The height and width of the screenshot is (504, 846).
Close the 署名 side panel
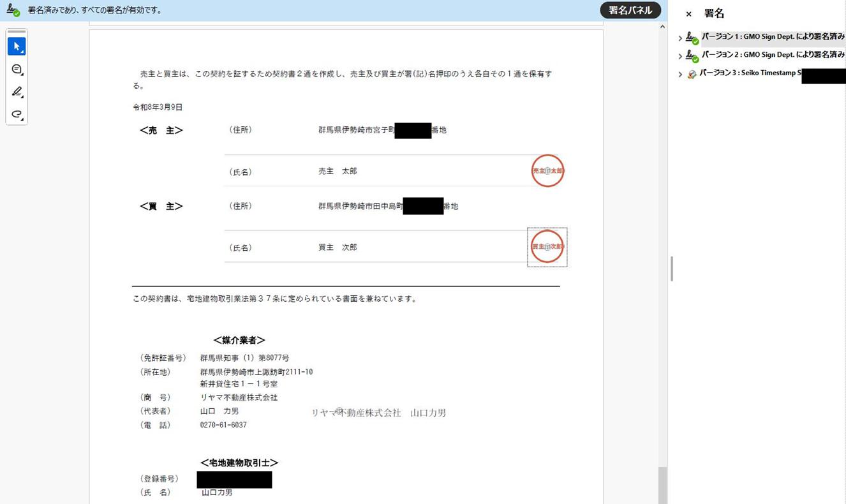click(x=688, y=14)
